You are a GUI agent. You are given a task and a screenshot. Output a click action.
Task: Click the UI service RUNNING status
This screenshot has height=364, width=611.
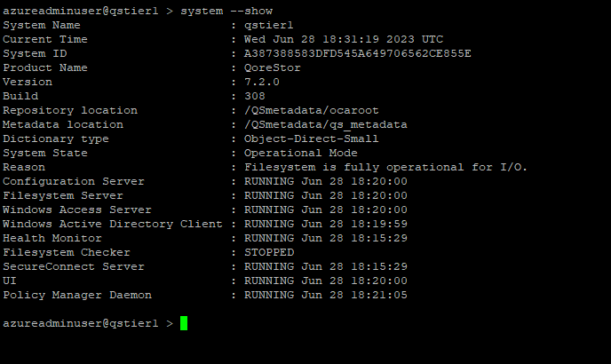pyautogui.click(x=326, y=281)
